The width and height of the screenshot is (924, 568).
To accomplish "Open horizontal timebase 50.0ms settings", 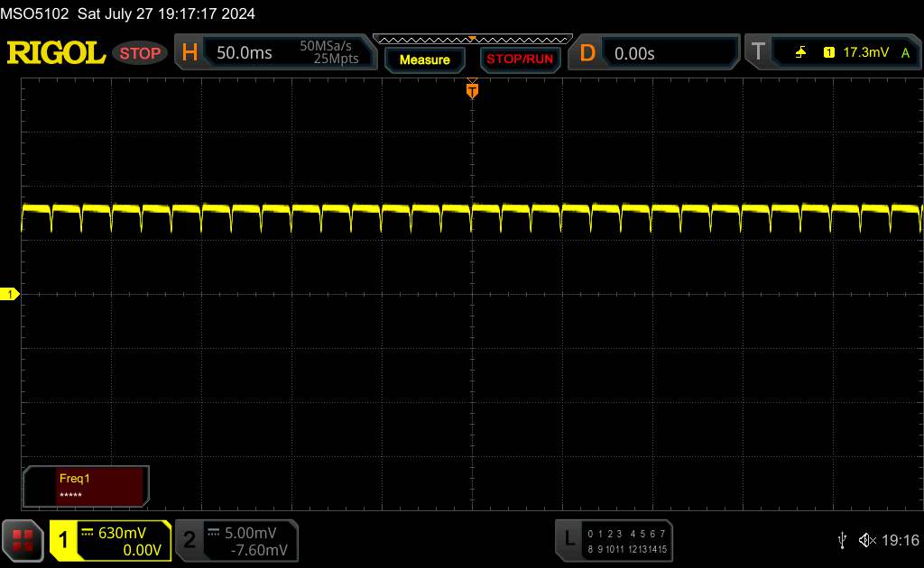I will click(244, 53).
